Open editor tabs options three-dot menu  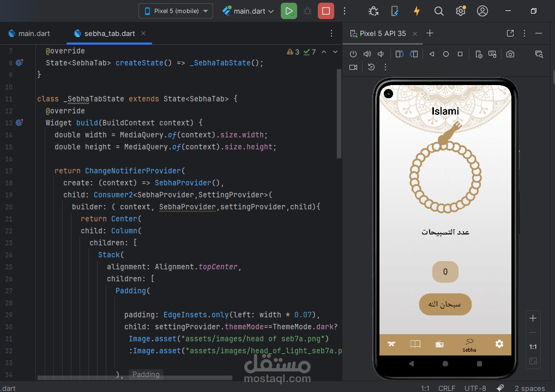pyautogui.click(x=331, y=33)
